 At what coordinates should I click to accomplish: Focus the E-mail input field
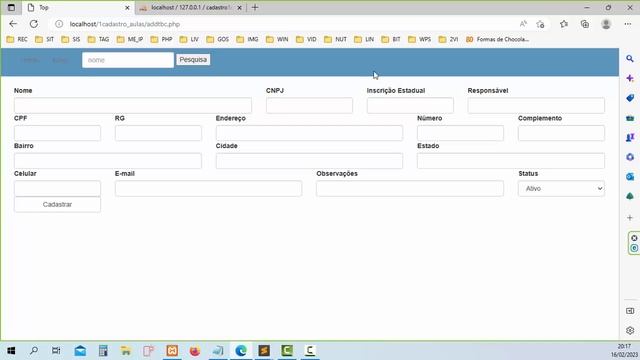click(x=209, y=189)
